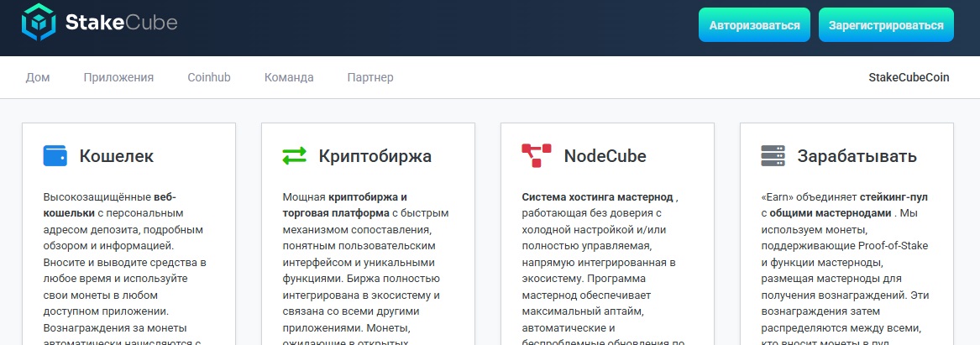Open the Дом navigation item

38,77
